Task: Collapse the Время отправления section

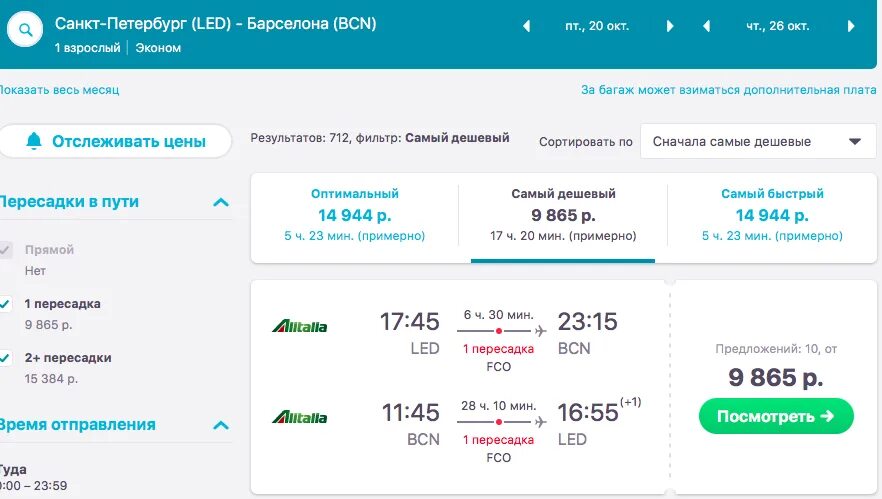Action: [221, 425]
